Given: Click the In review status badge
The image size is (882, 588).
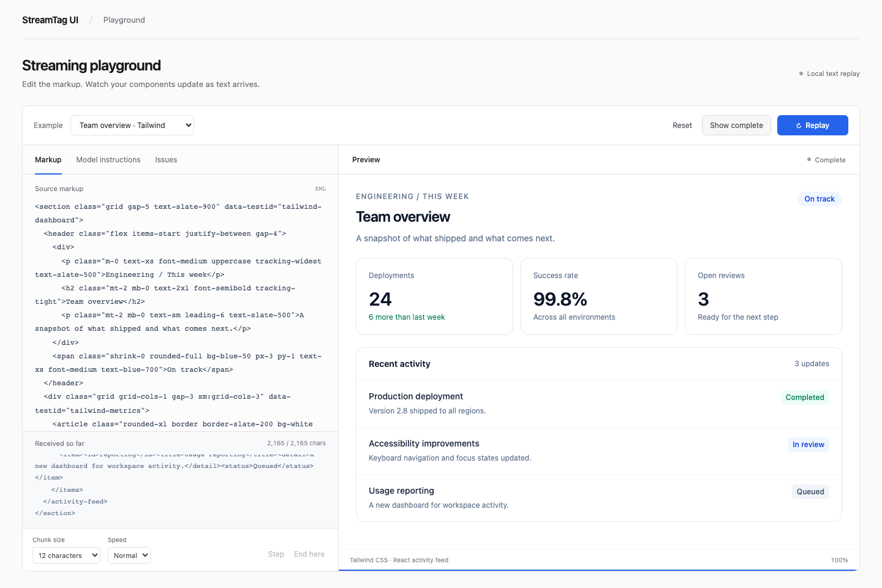Looking at the screenshot, I should 809,445.
